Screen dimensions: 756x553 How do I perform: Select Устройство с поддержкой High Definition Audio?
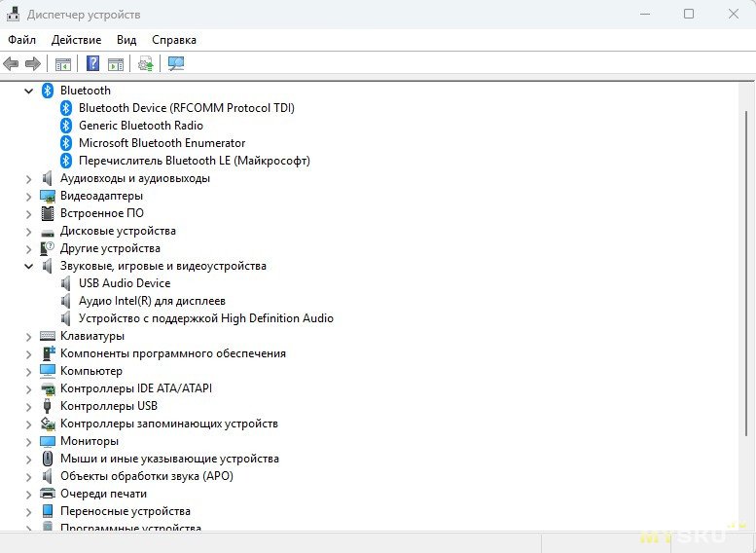click(205, 318)
